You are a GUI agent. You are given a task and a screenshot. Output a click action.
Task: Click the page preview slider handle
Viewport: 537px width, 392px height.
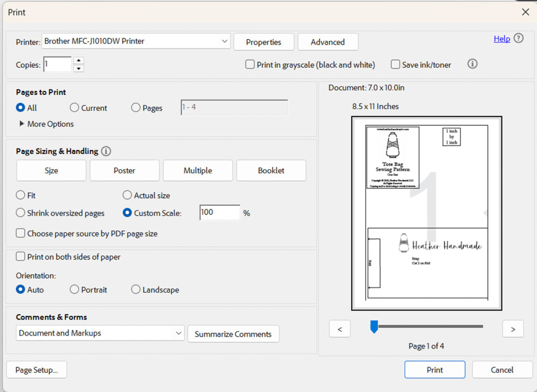374,327
